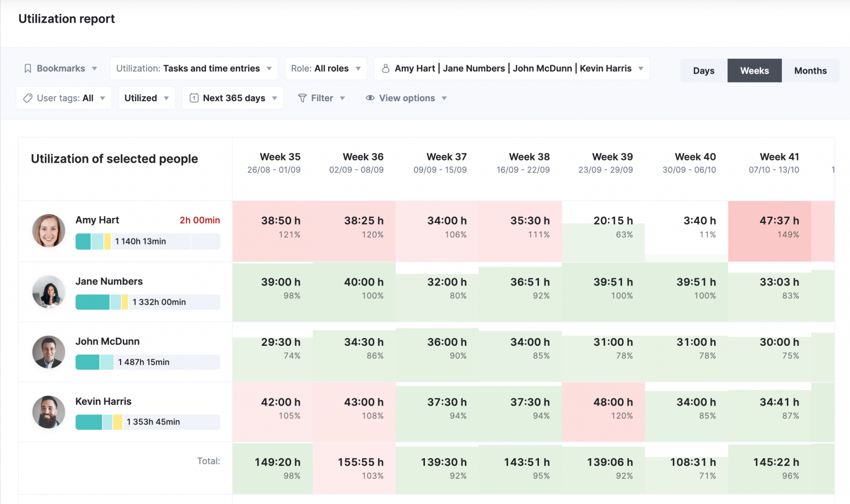
Task: Expand the Role: All roles dropdown
Action: [326, 68]
